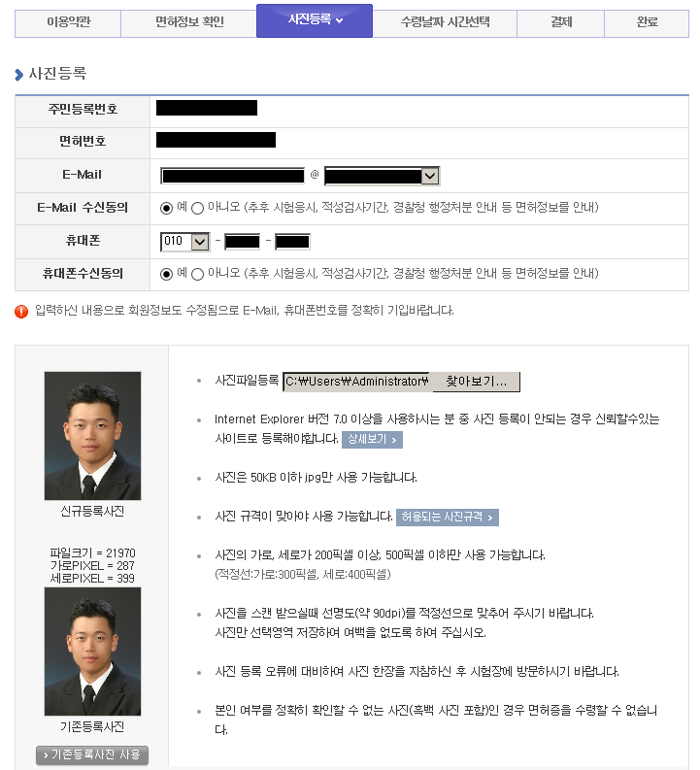Click the 기존등록사진 photo thumbnail
This screenshot has height=770, width=700.
[93, 652]
